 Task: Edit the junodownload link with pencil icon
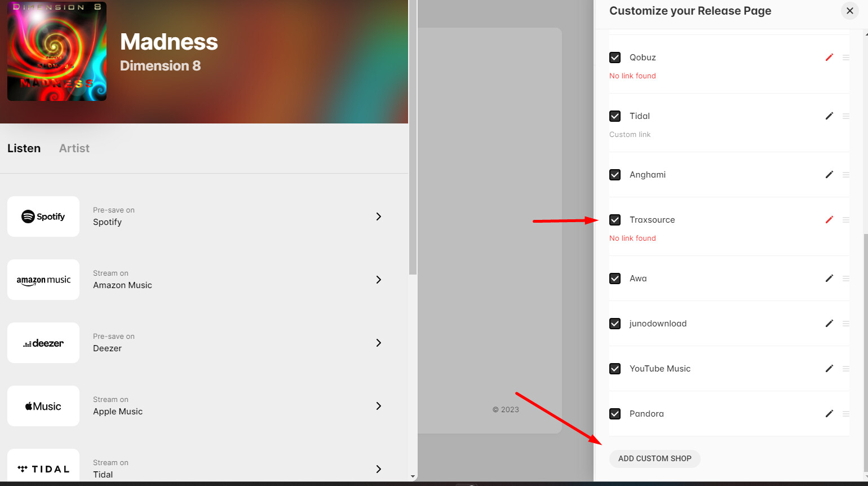coord(829,324)
